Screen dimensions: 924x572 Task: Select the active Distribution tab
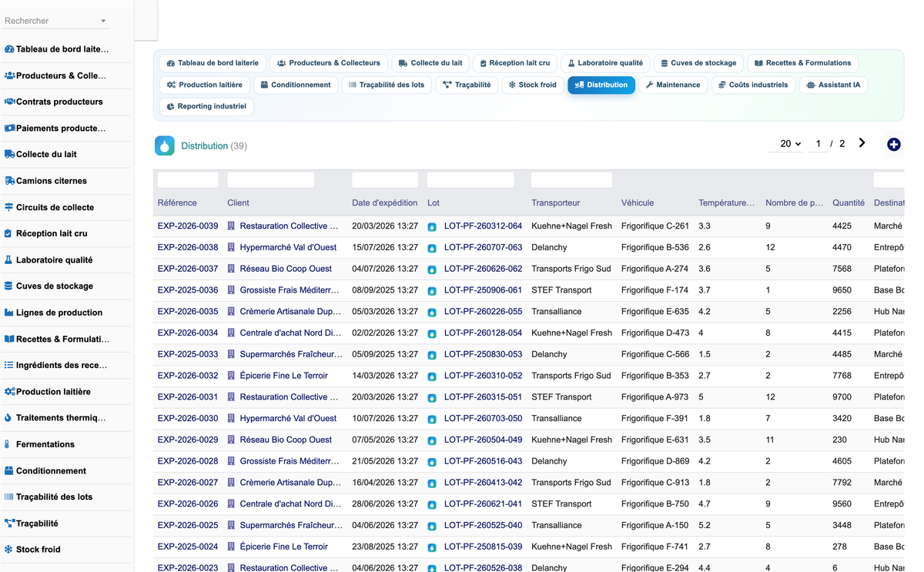(x=601, y=85)
